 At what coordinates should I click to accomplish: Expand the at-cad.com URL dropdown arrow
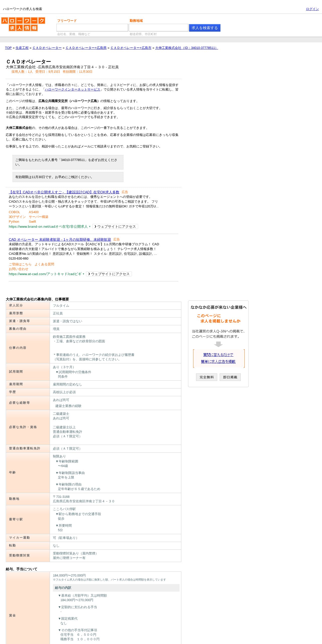84,274
